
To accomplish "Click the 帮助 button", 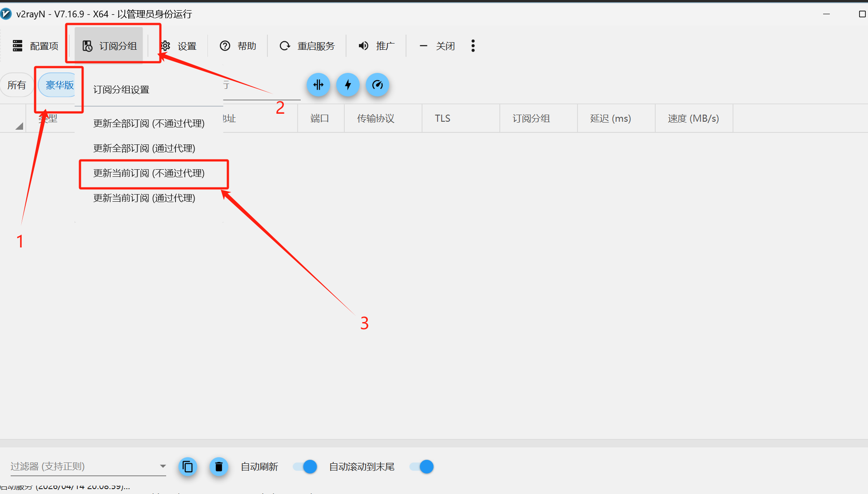I will pos(238,46).
